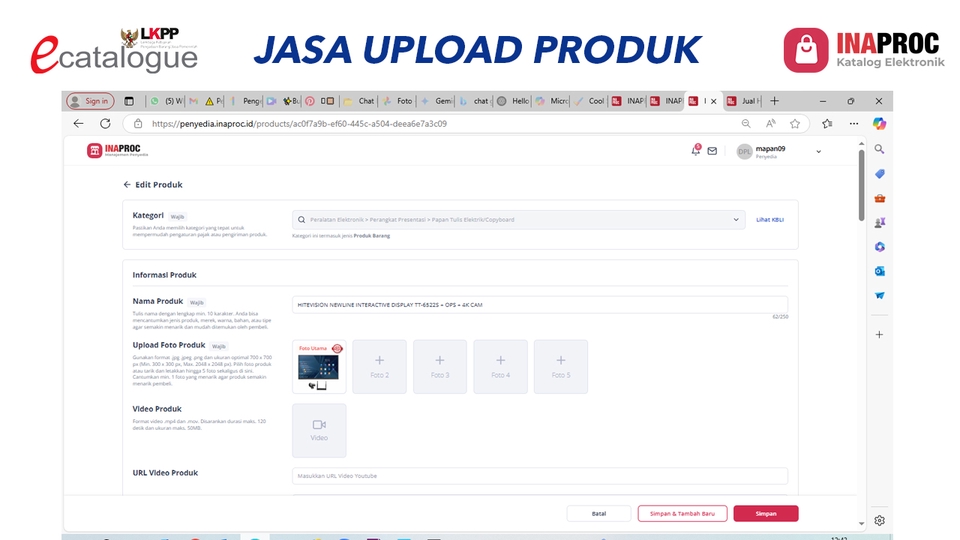Click the Batal button
The width and height of the screenshot is (960, 540).
coord(599,514)
